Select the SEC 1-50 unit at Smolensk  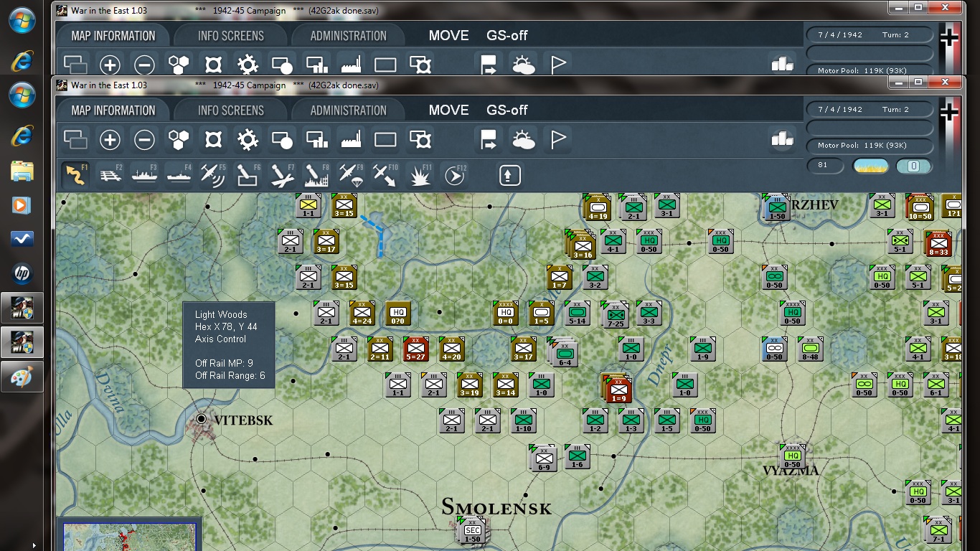click(x=473, y=532)
